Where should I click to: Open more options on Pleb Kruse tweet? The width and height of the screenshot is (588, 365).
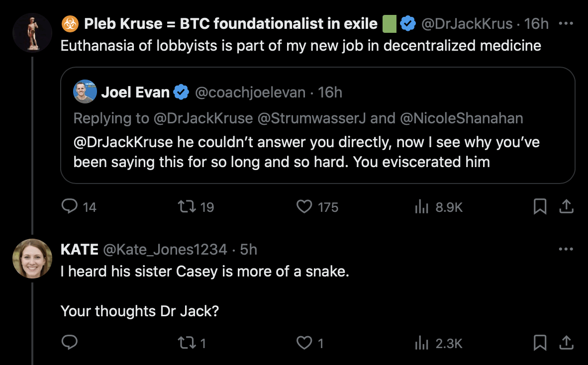(566, 23)
